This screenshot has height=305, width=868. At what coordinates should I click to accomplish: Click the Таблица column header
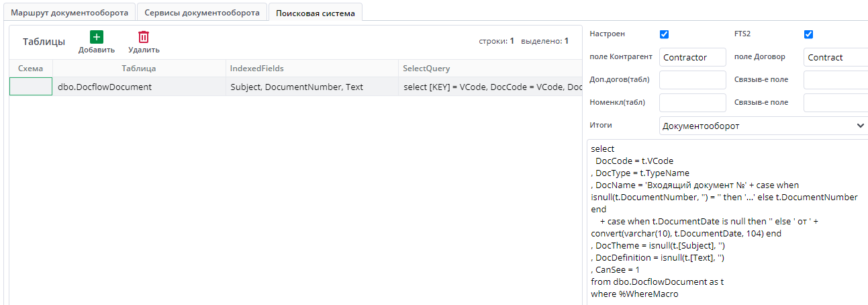pyautogui.click(x=139, y=69)
